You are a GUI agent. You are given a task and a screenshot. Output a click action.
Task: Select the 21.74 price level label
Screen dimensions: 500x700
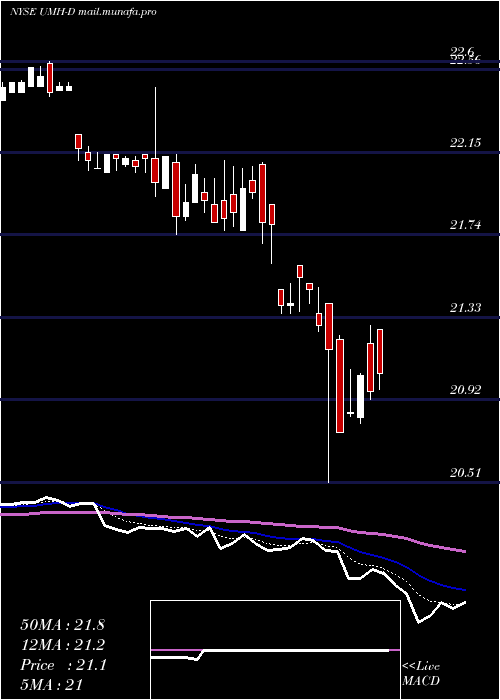465,225
